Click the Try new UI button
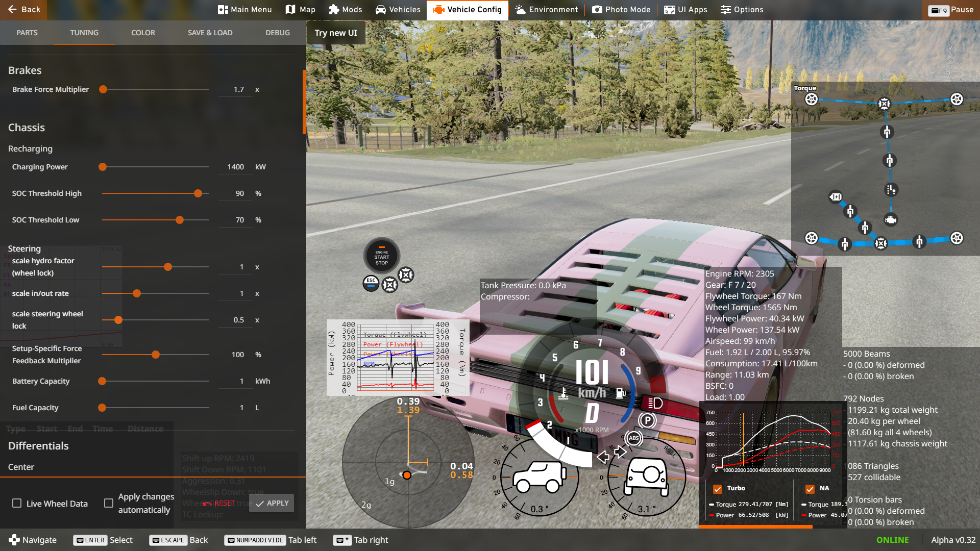This screenshot has width=980, height=551. [336, 33]
